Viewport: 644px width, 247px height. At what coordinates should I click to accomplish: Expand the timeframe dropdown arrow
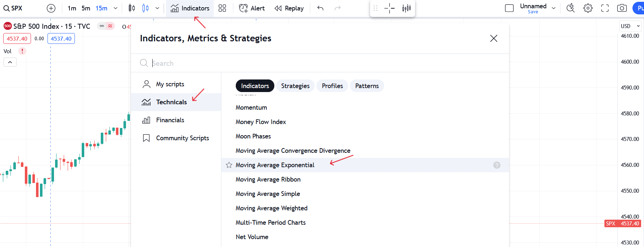tap(116, 8)
